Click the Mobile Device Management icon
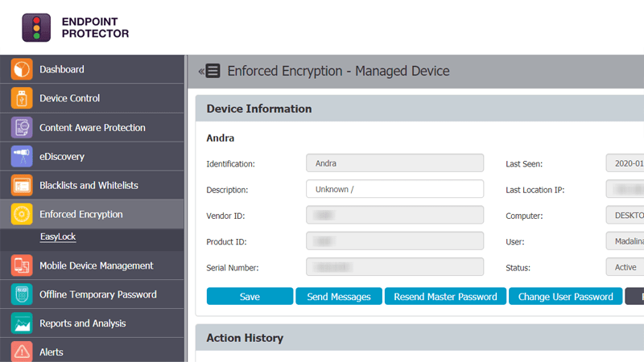This screenshot has width=644, height=362. pos(22,265)
